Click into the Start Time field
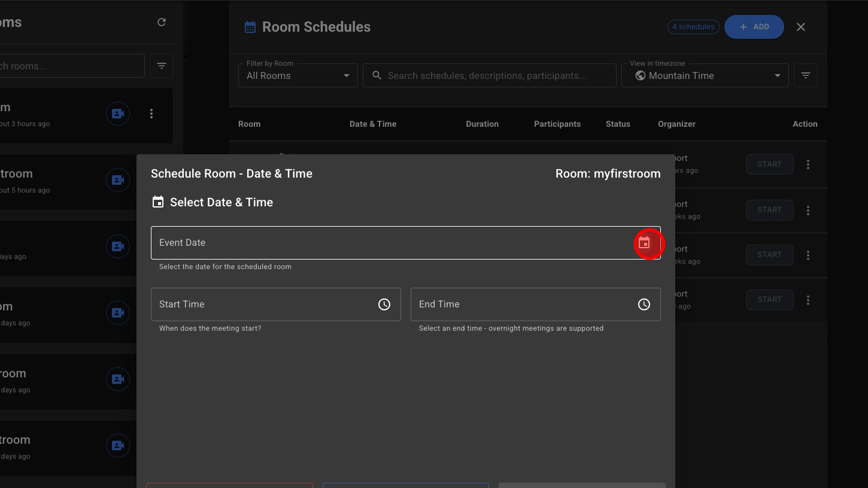Viewport: 868px width, 488px height. 263,304
